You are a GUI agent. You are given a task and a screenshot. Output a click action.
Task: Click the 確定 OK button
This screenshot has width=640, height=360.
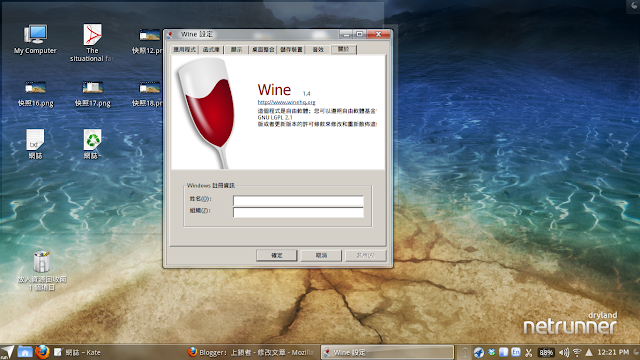[x=277, y=256]
